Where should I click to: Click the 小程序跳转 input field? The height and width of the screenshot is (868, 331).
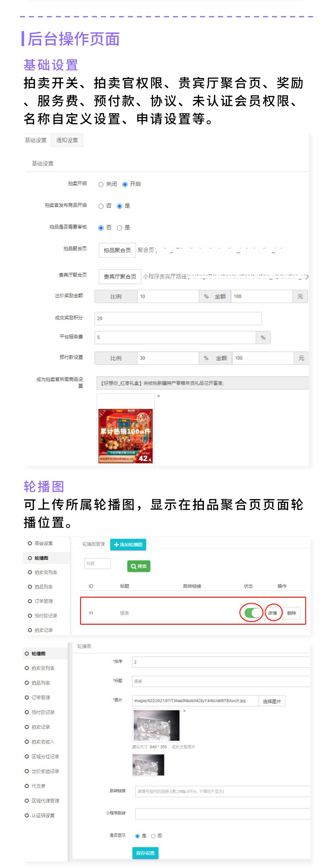coord(223,814)
